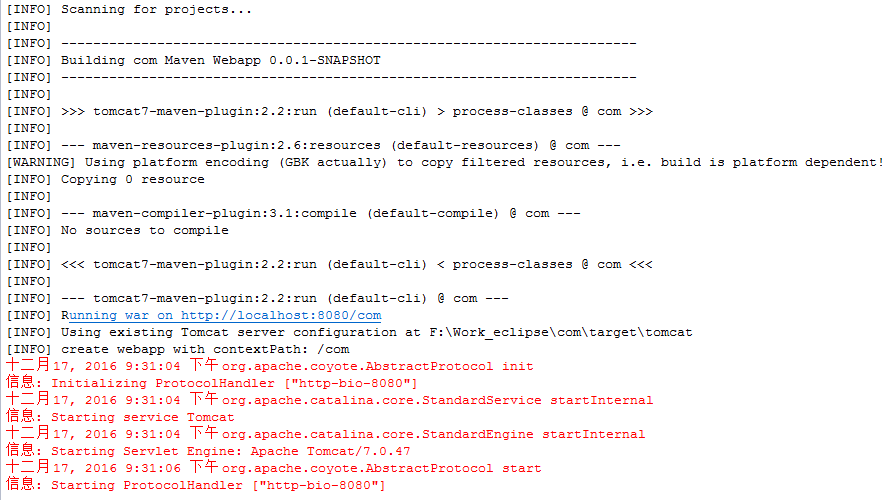Screen dimensions: 886x500
Task: Click the maven-compiler-plugin:3.1:compile line
Action: (x=293, y=214)
